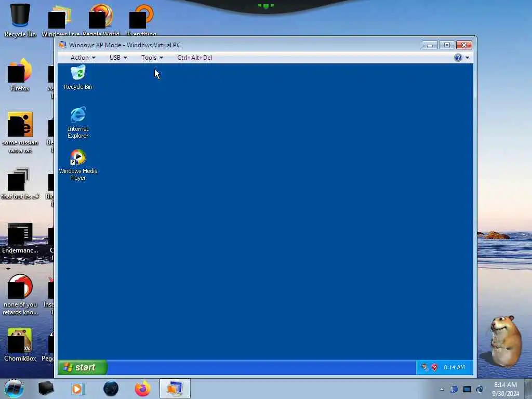Click the Windows Virtual PC title bar icon

click(x=62, y=45)
